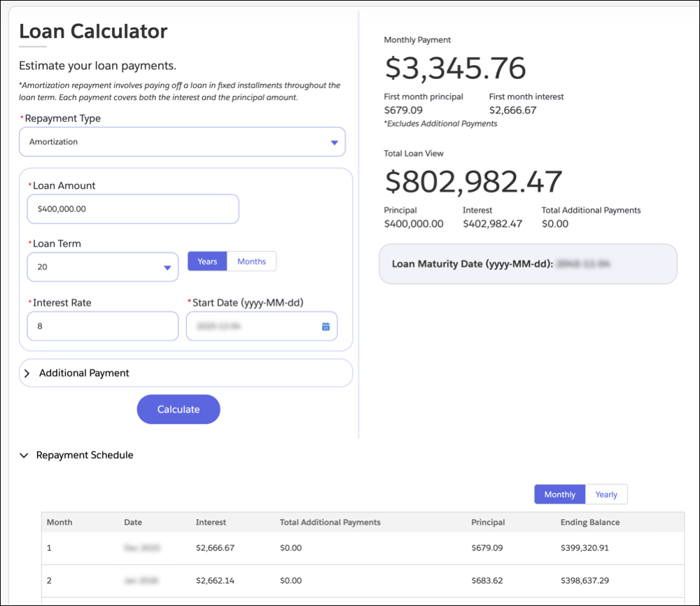The width and height of the screenshot is (700, 606).
Task: Click the Loan Calculator heading
Action: tap(93, 31)
